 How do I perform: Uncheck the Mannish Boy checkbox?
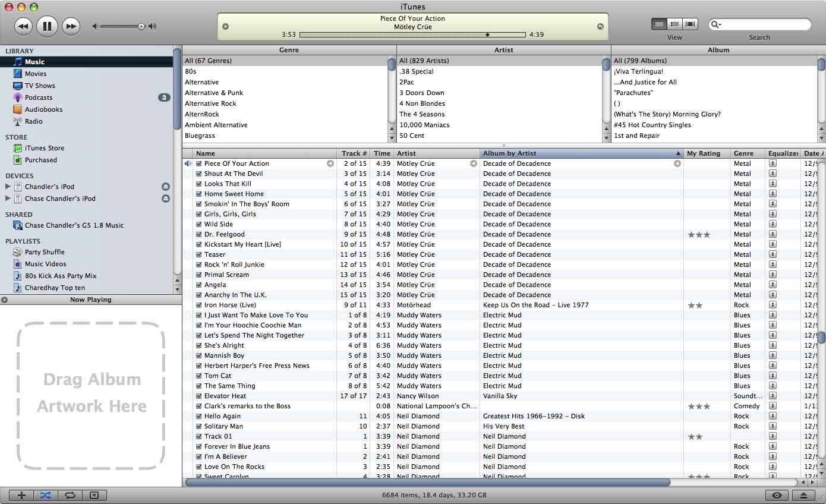click(x=199, y=355)
